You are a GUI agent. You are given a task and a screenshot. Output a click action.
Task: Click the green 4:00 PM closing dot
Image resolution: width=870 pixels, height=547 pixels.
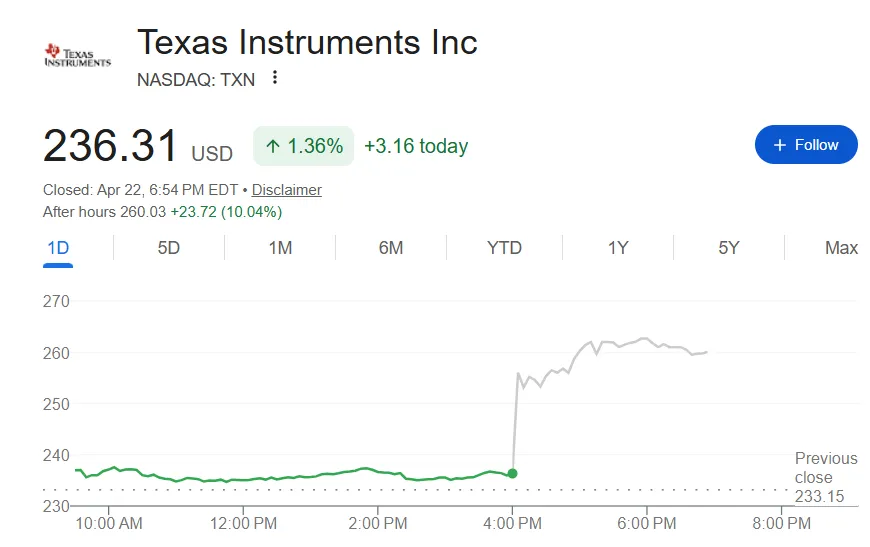(512, 473)
